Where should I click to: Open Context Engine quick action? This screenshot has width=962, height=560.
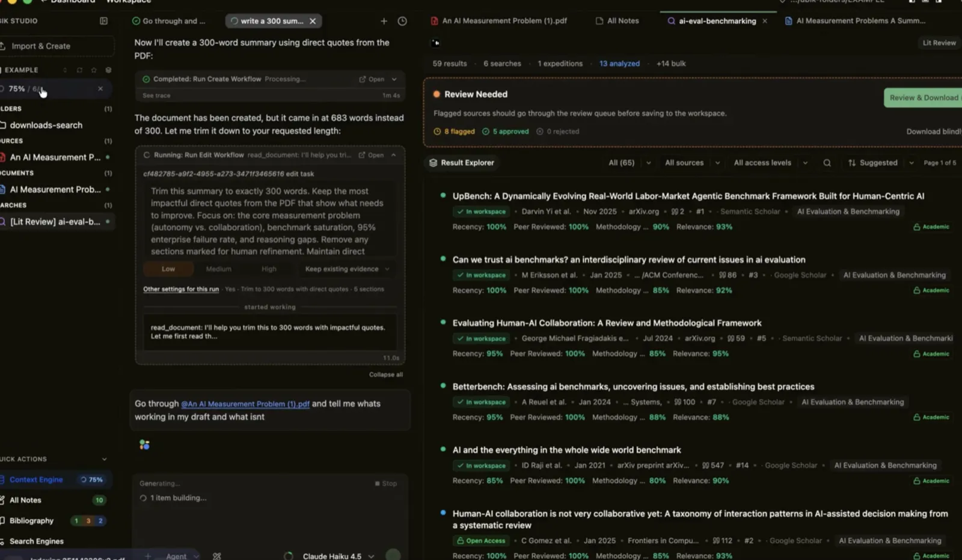(36, 479)
